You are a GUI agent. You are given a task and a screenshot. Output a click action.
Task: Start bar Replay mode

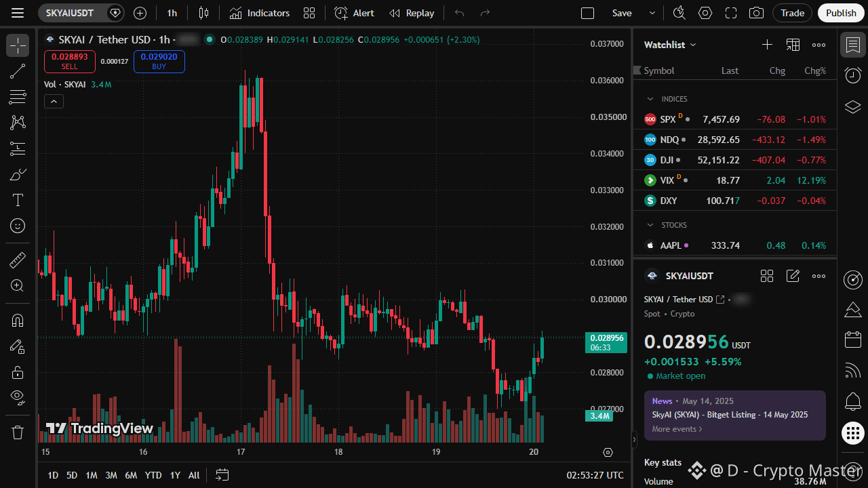[412, 13]
